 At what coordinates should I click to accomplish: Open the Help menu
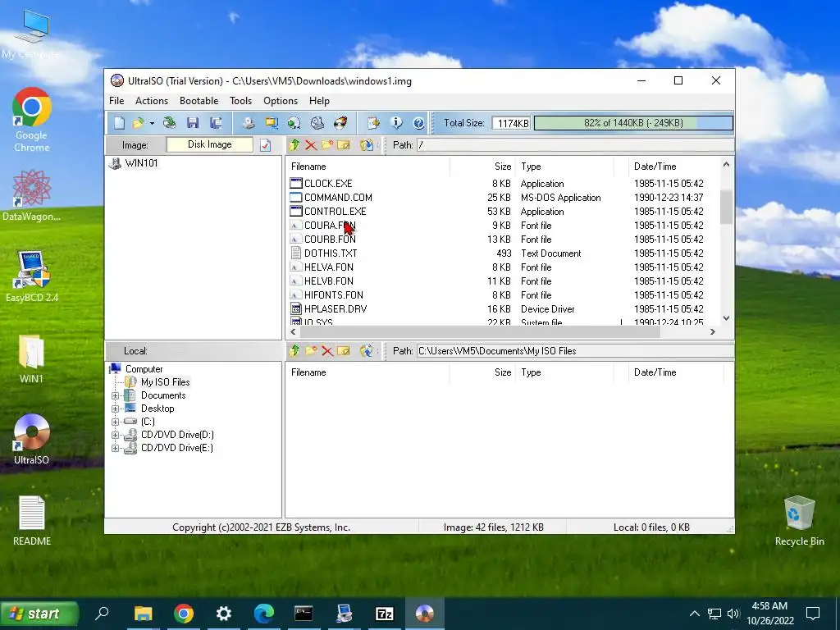click(319, 101)
